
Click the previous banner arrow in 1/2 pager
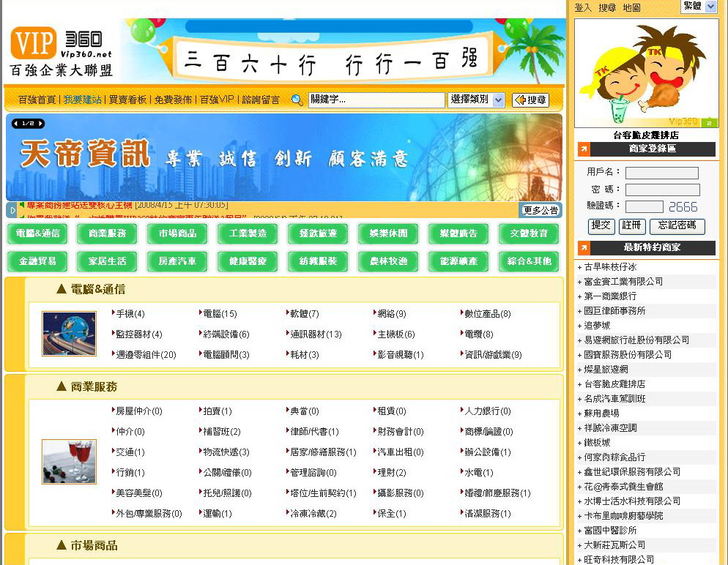click(18, 124)
